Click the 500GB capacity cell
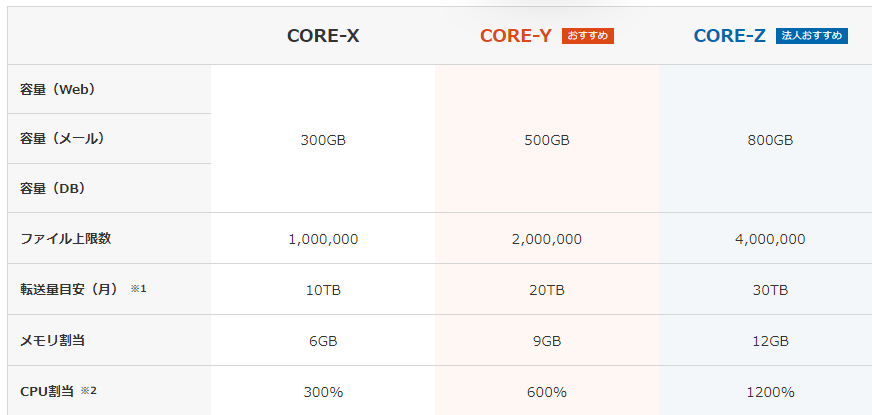872x415 pixels. click(547, 140)
